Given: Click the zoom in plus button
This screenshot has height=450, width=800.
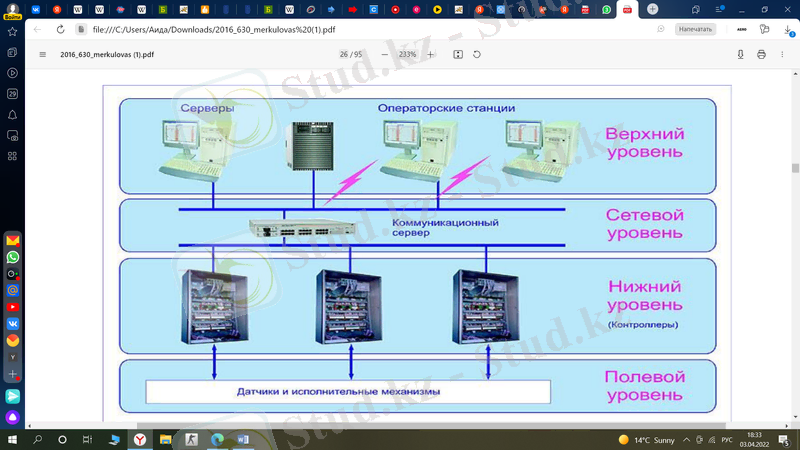Looking at the screenshot, I should click(x=431, y=55).
